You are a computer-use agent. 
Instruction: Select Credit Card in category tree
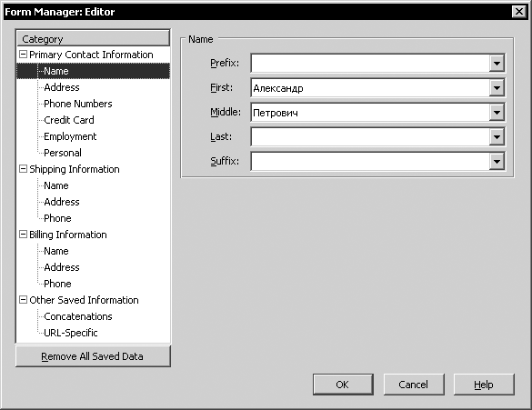[69, 120]
